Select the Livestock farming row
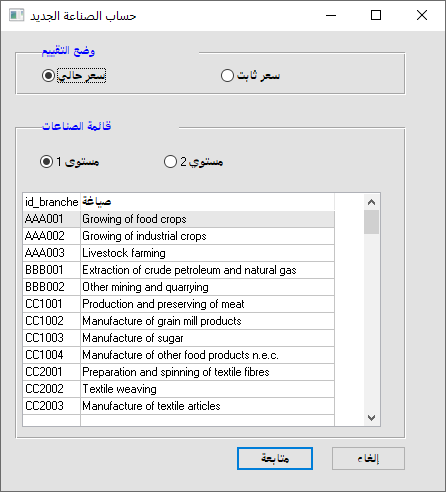 (x=179, y=253)
